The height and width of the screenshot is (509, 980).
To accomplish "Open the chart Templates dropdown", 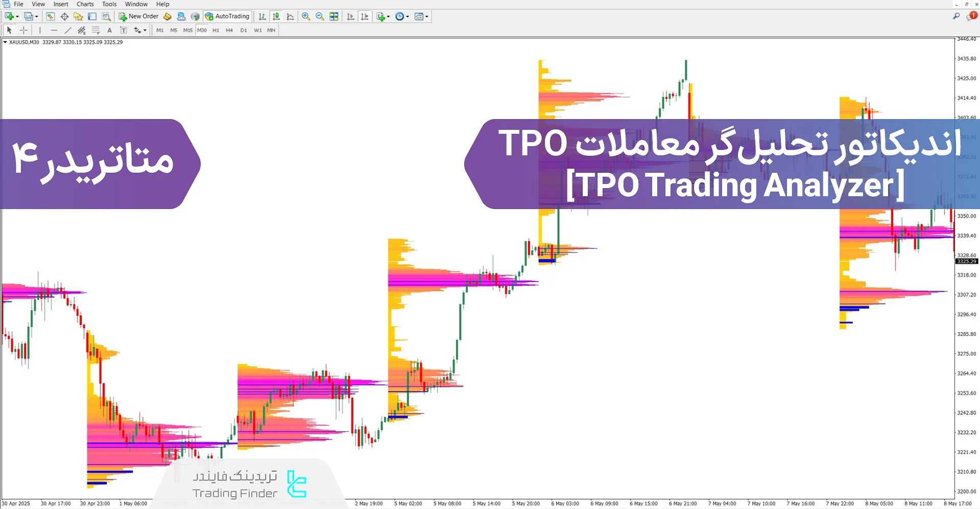I will [x=426, y=16].
